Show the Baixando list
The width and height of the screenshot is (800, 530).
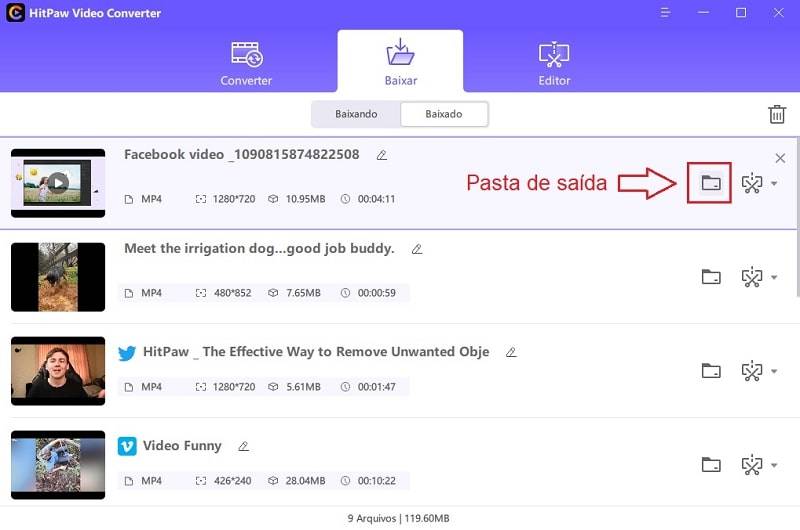pyautogui.click(x=356, y=114)
